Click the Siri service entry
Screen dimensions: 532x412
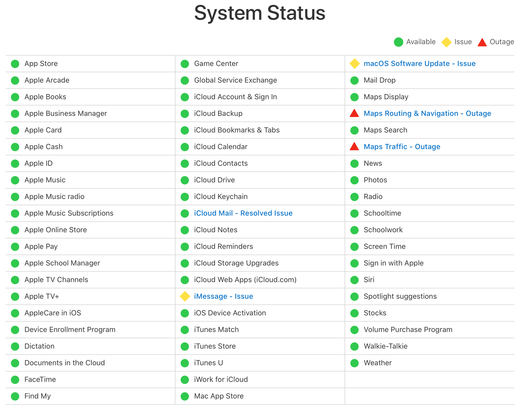click(x=369, y=280)
